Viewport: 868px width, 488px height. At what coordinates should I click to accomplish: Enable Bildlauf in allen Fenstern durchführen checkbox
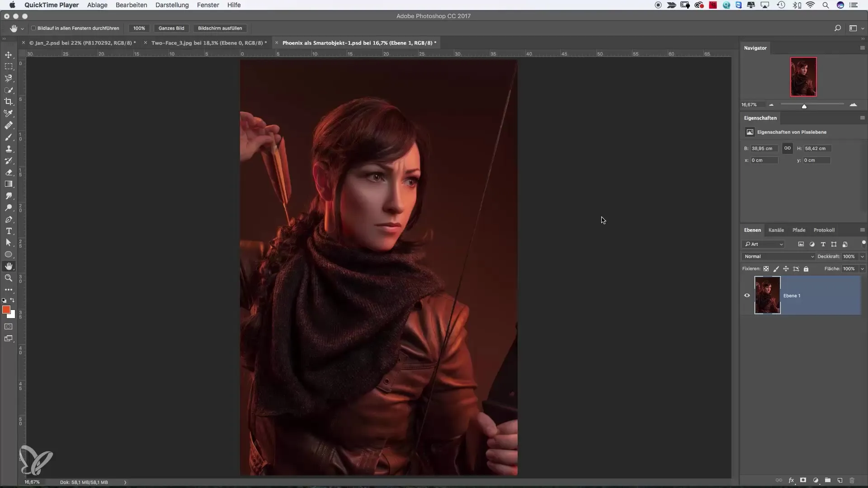tap(33, 28)
